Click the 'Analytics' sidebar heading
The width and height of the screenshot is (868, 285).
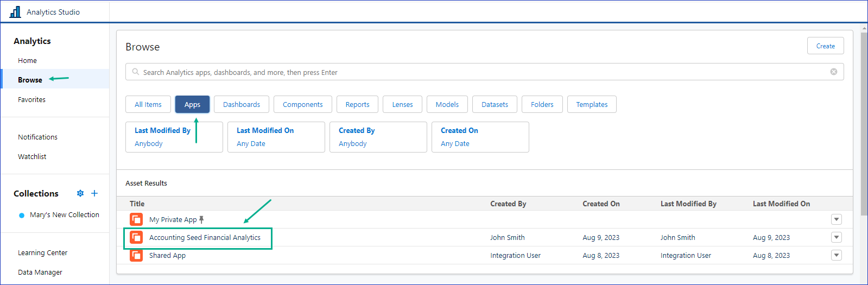point(32,41)
